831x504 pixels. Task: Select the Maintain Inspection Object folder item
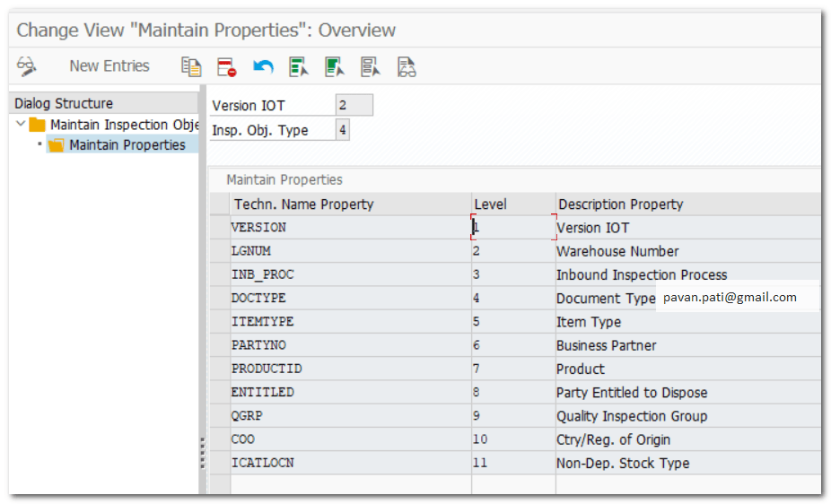click(122, 125)
